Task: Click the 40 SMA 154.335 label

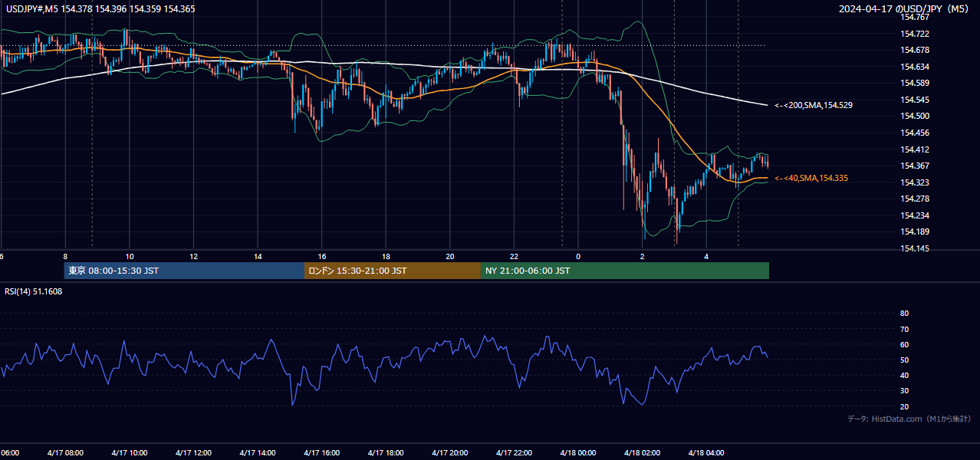Action: pos(811,178)
